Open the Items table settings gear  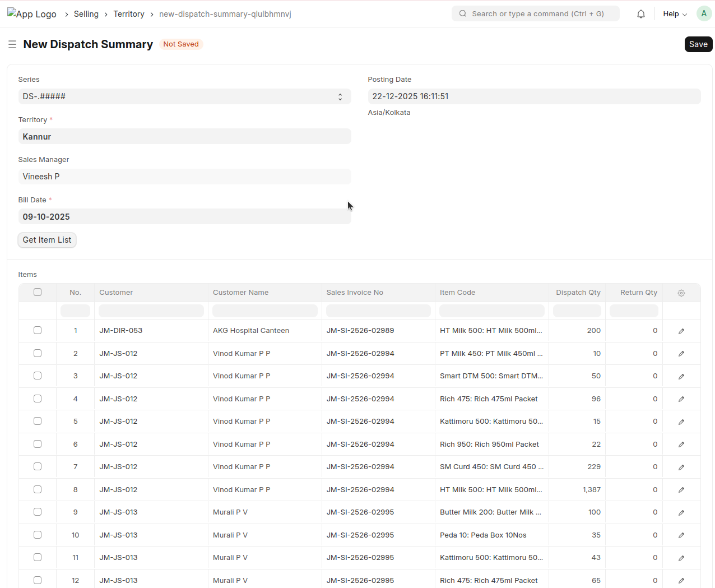pos(681,293)
